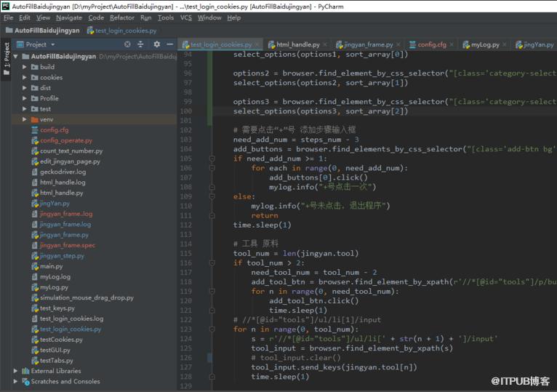Viewport: 557px width, 392px height.
Task: Open the Help menu
Action: click(233, 17)
